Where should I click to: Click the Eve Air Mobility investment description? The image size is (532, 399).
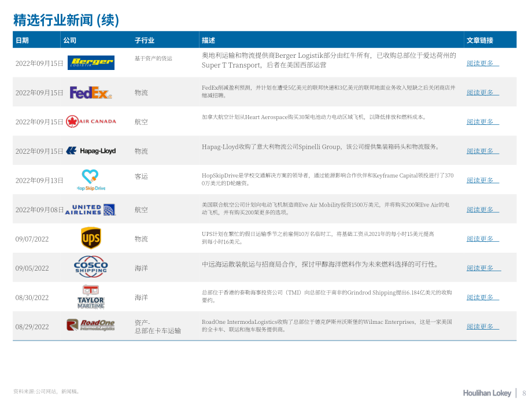326,209
